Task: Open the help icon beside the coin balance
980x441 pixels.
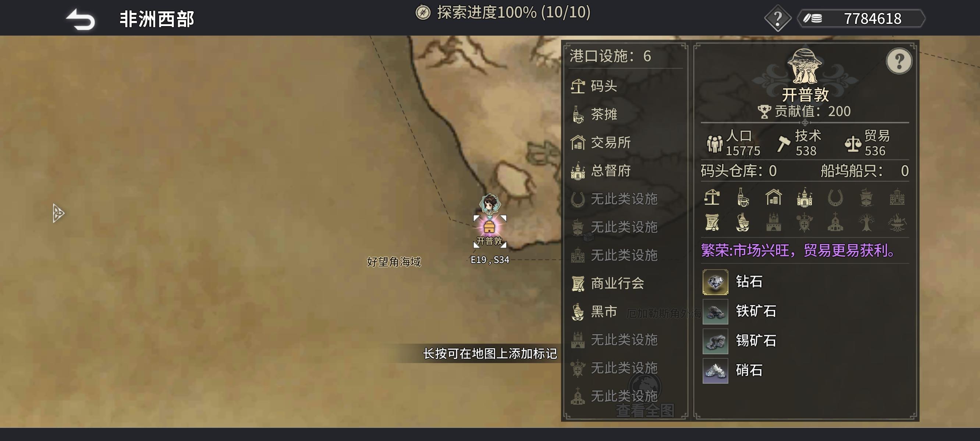Action: 778,18
